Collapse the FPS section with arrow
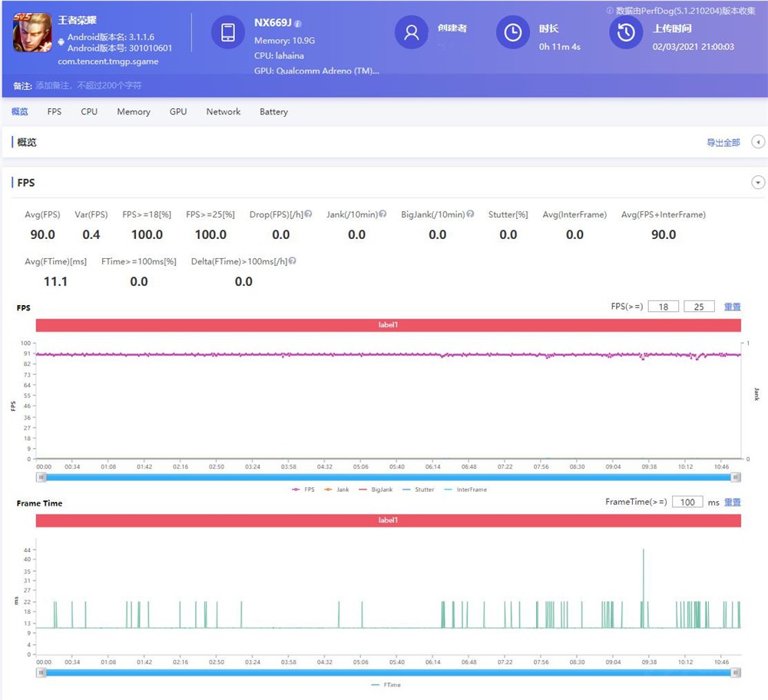 pyautogui.click(x=758, y=183)
